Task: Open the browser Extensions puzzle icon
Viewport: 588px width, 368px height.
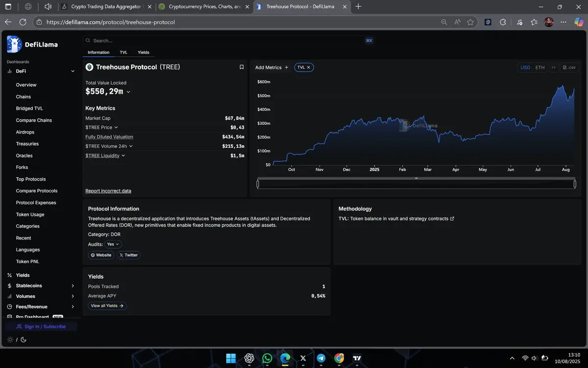Action: coord(503,22)
